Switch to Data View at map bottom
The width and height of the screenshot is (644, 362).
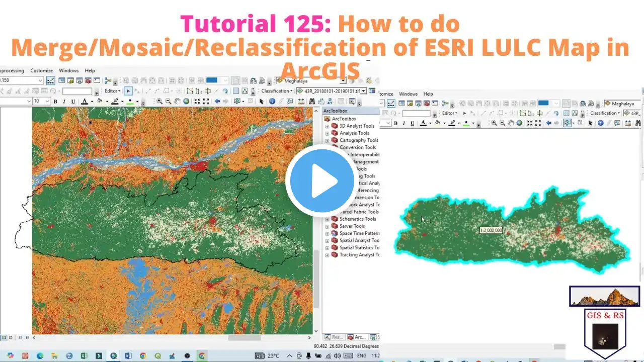click(x=4, y=337)
